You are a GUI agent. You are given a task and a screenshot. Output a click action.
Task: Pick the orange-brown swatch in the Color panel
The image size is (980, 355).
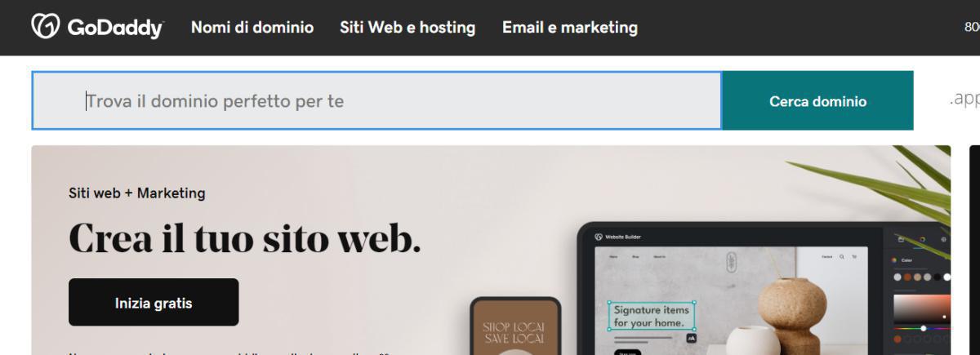pyautogui.click(x=907, y=277)
